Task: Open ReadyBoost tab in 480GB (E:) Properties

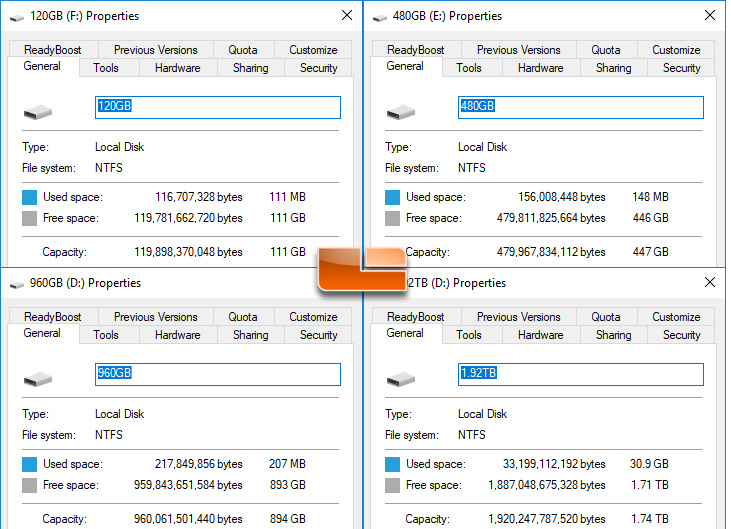Action: tap(415, 50)
